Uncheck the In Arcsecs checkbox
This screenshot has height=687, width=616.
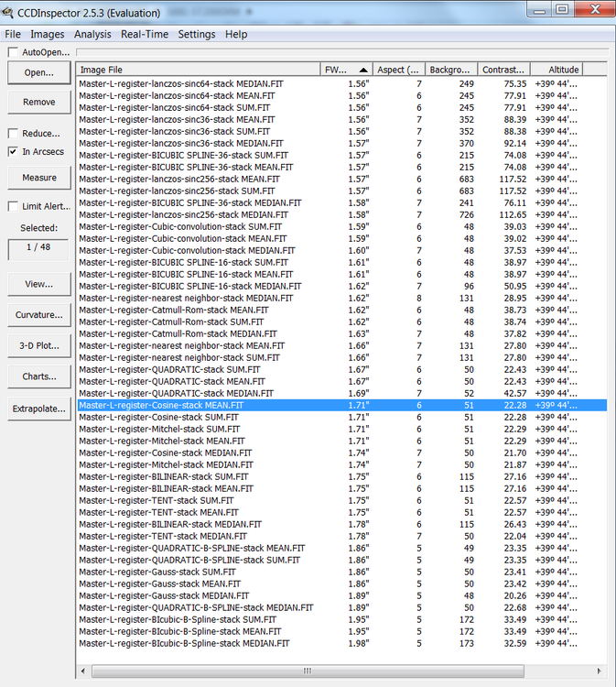point(13,152)
